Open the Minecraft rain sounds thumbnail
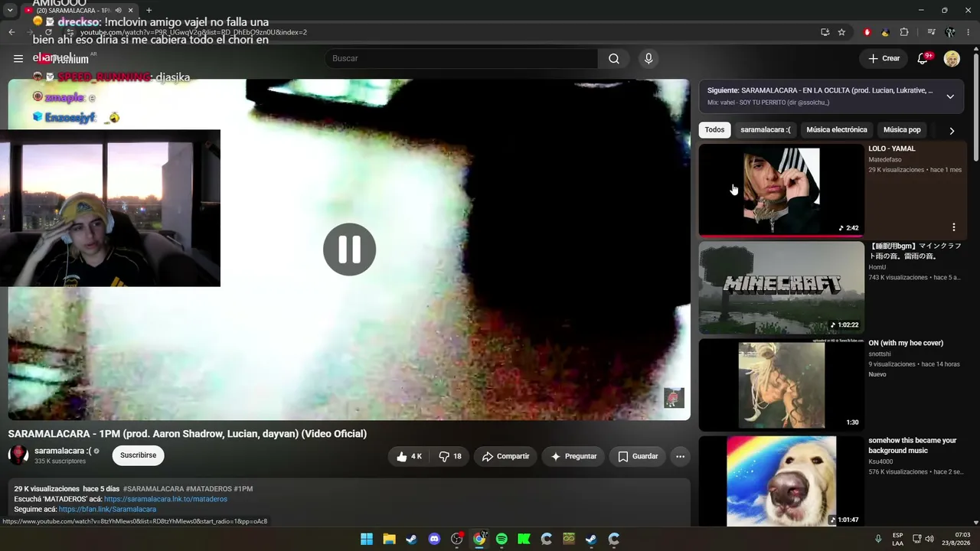This screenshot has width=980, height=551. tap(781, 288)
